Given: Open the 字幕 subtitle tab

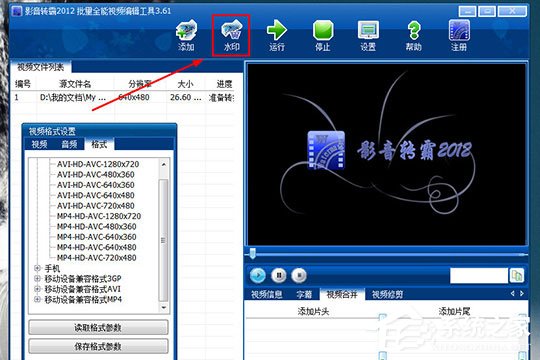Looking at the screenshot, I should pos(304,294).
